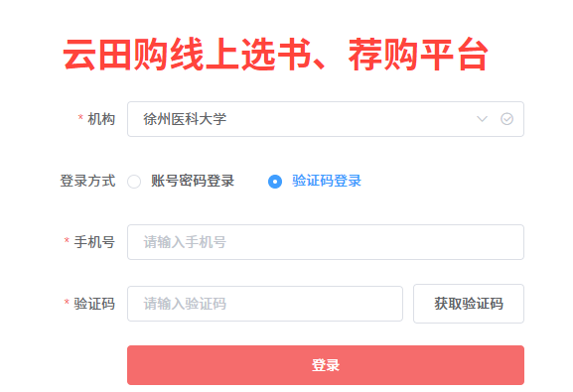
Task: Click the blue 验证码登录 label text
Action: 327,181
